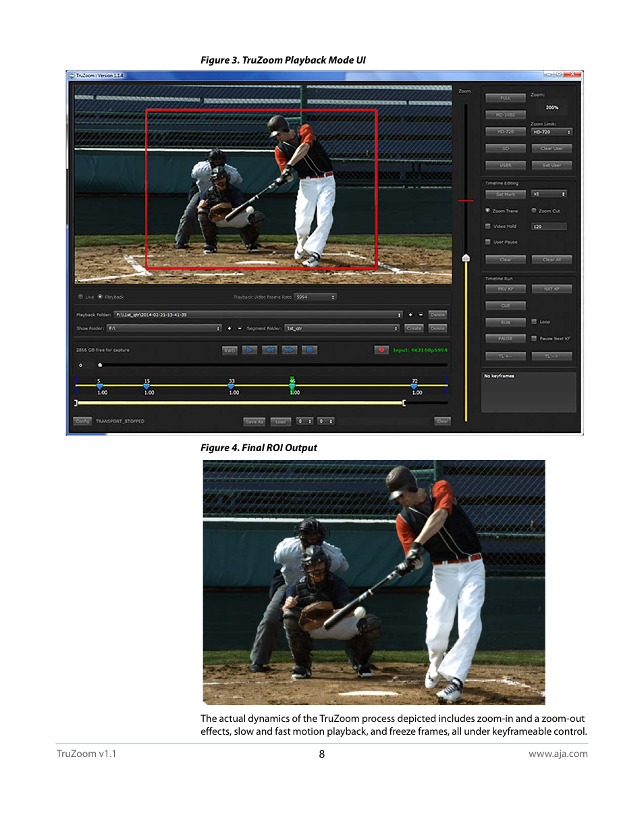Click the TL <-- button
This screenshot has height=834, width=644.
pyautogui.click(x=506, y=356)
